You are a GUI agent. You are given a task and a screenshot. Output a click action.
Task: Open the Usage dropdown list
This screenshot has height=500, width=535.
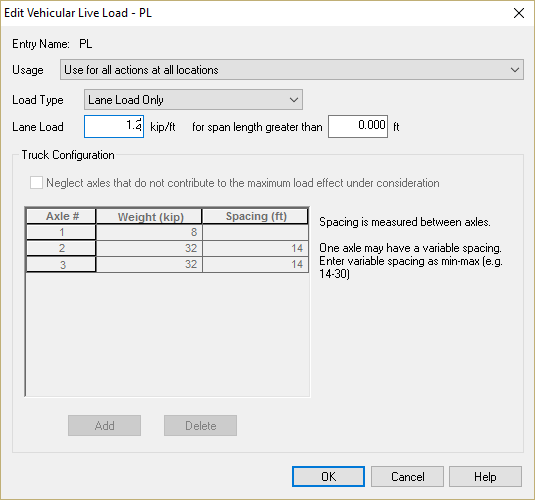tap(292, 70)
